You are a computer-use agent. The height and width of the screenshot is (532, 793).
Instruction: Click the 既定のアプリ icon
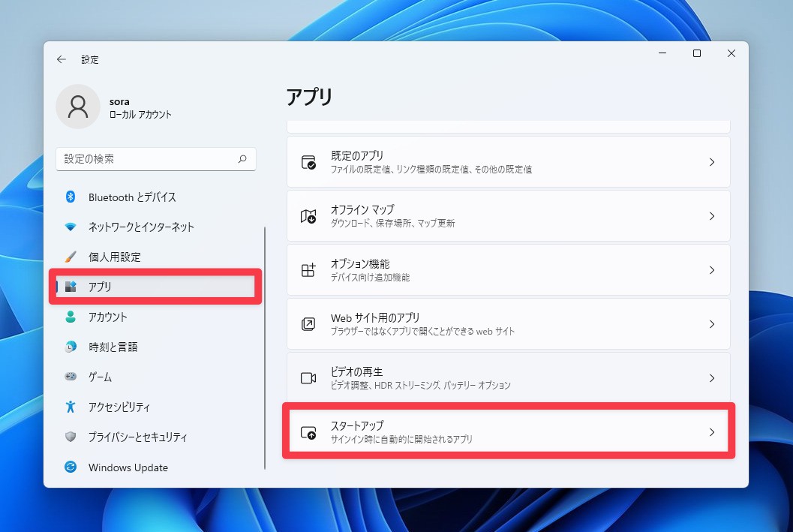[308, 162]
